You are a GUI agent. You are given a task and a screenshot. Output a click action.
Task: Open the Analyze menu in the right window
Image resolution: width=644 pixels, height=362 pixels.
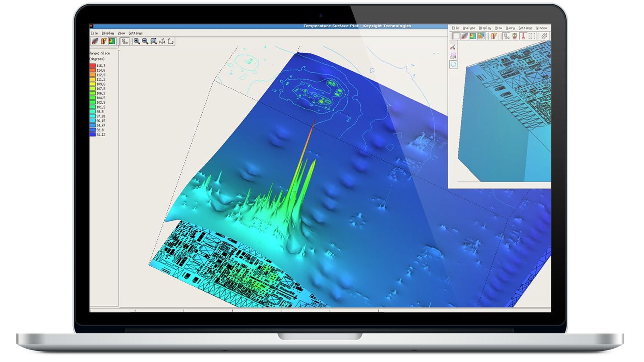[469, 28]
